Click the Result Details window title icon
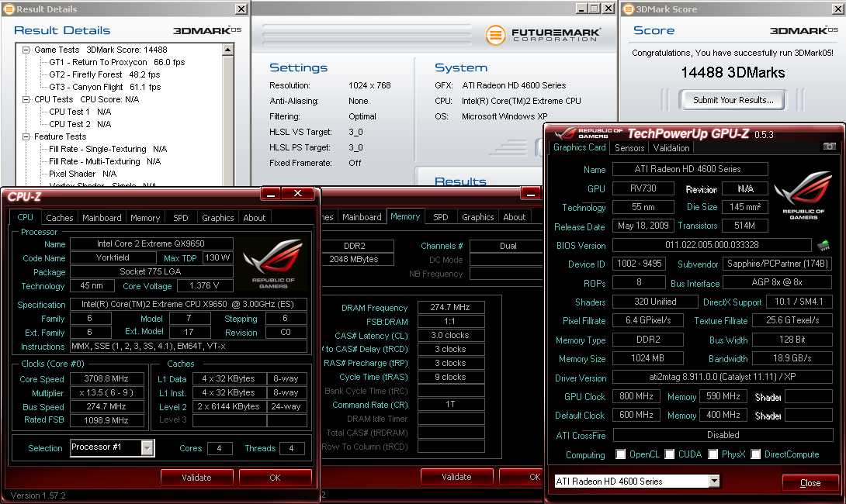 pos(9,9)
